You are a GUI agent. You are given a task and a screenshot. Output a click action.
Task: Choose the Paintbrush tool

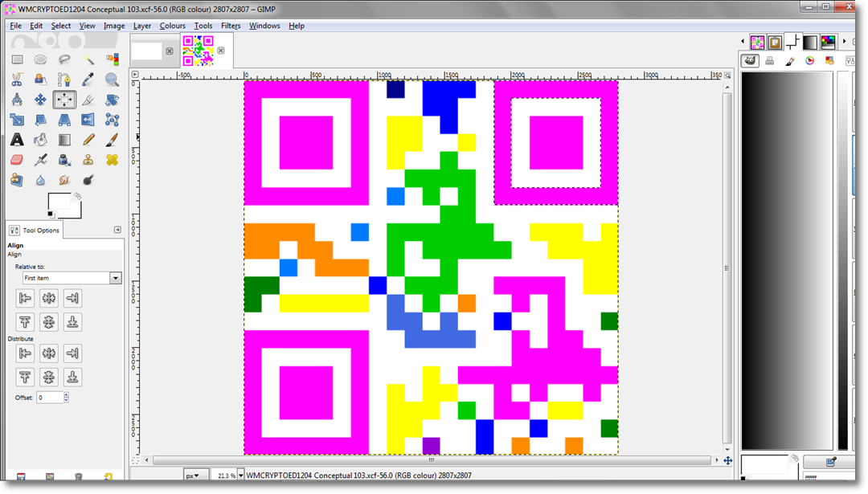(113, 140)
